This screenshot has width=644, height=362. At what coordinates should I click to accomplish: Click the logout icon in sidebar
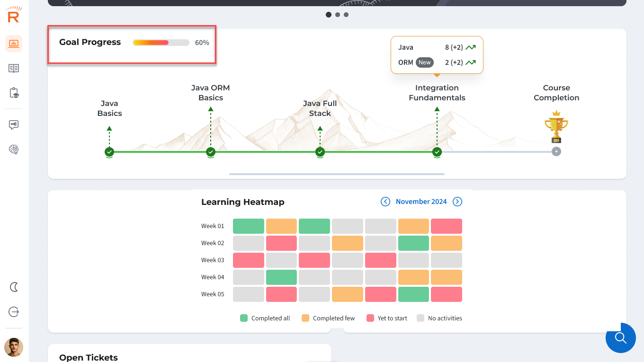14,312
